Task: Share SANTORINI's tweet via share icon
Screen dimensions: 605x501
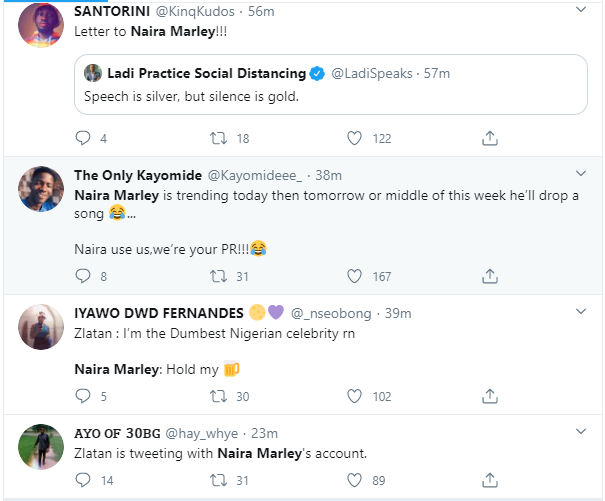Action: (x=490, y=138)
